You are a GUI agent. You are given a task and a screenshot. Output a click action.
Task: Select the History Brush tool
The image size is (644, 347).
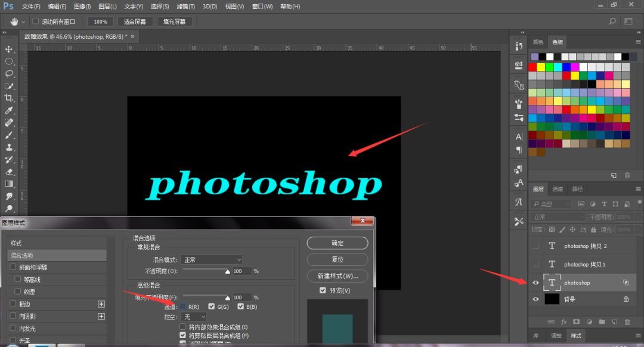point(8,159)
